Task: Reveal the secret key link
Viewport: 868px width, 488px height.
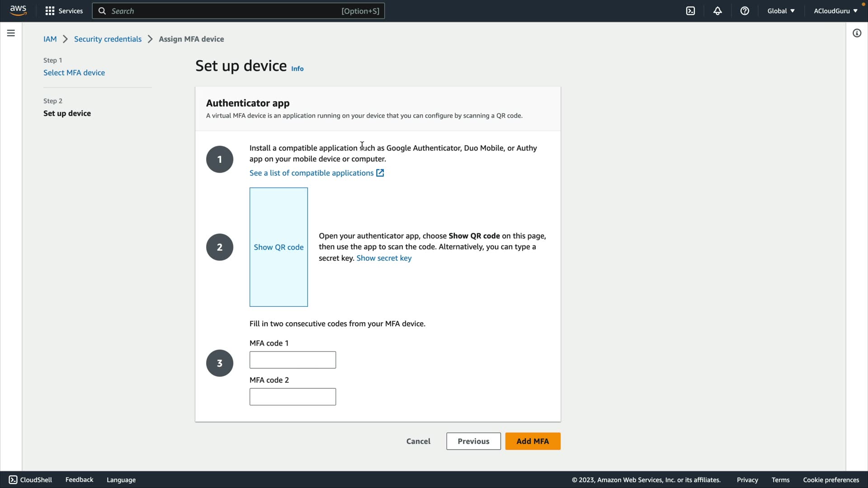Action: (384, 258)
